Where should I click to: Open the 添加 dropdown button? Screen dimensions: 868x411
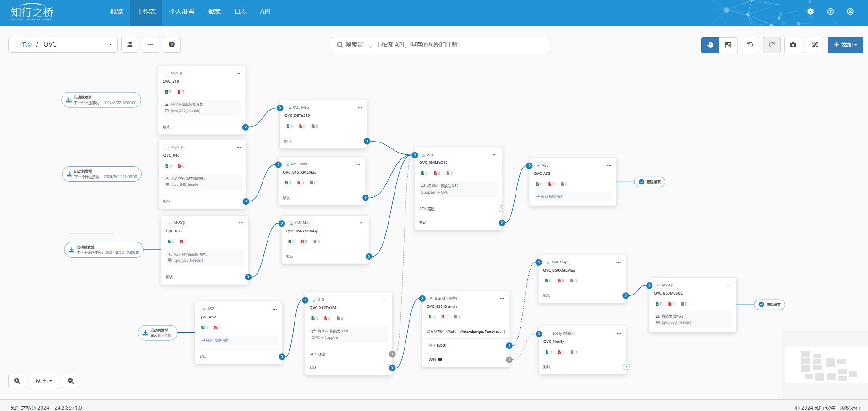pyautogui.click(x=845, y=45)
